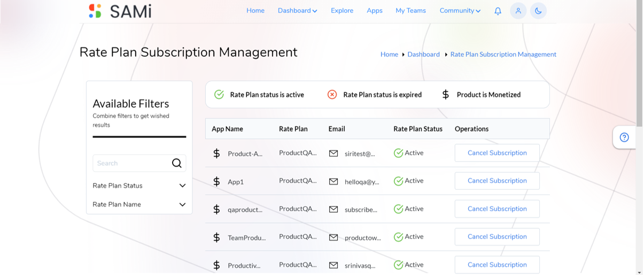Click Active check icon in TeamProdu... row
Viewport: 644px width, 277px height.
[398, 237]
